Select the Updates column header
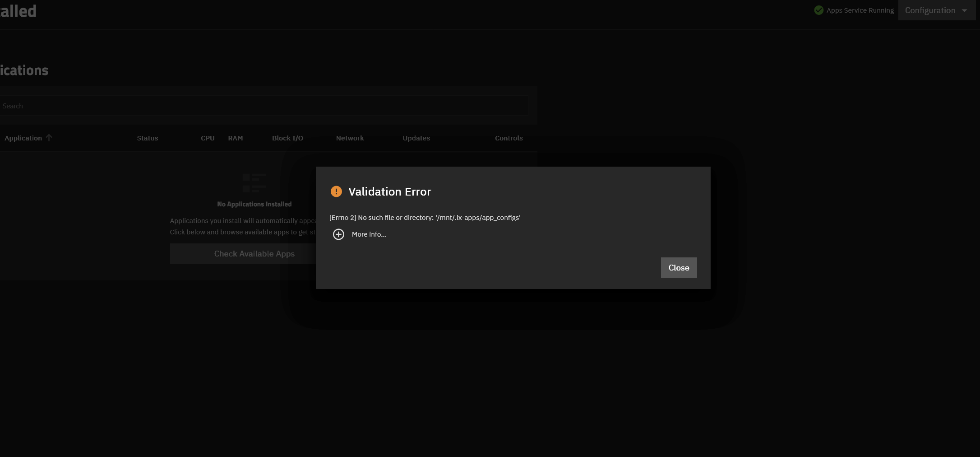The image size is (980, 457). coord(416,138)
